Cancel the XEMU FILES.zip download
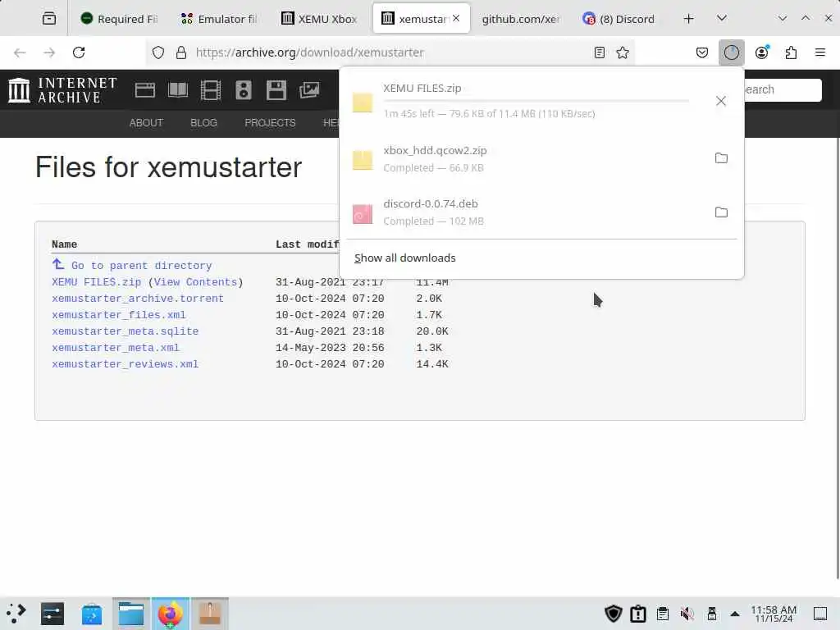The image size is (840, 630). tap(721, 101)
